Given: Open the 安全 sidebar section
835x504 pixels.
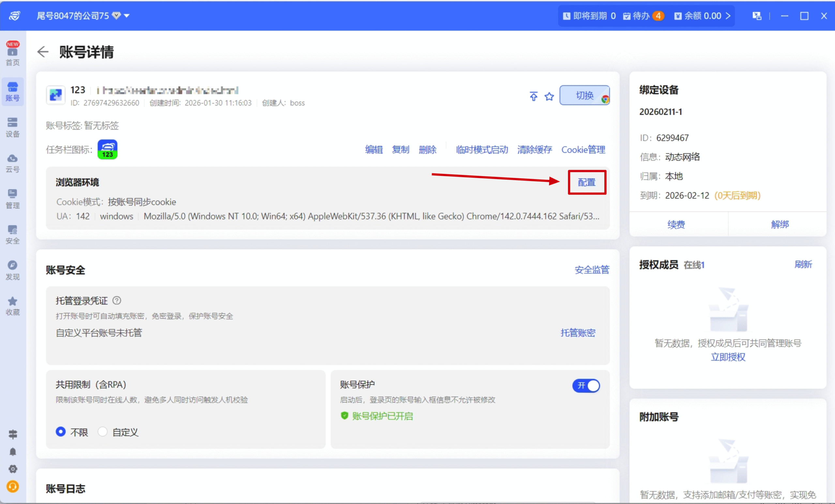Looking at the screenshot, I should pos(12,234).
